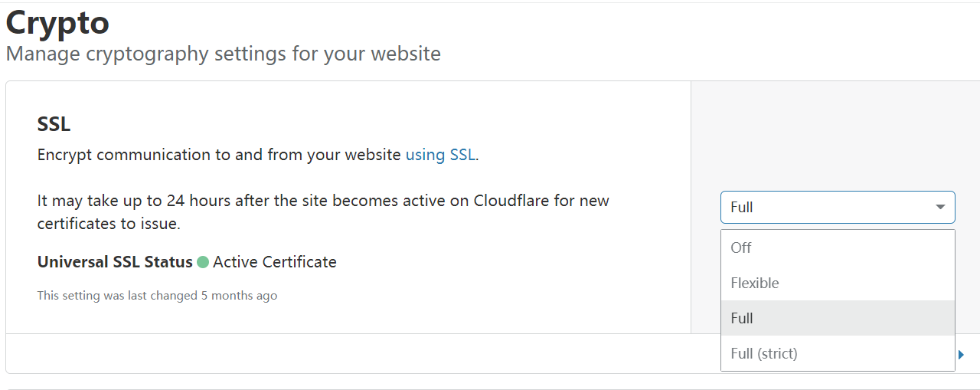Click the white footer strip under SSL card
Screen dimensions: 980x390
click(x=360, y=354)
